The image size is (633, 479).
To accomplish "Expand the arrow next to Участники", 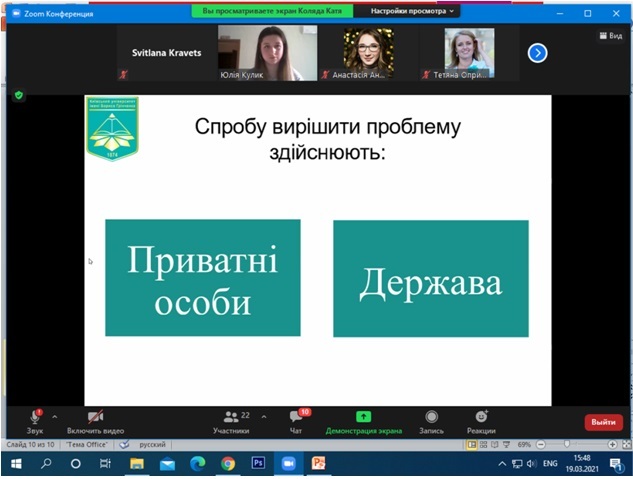I will tap(264, 416).
